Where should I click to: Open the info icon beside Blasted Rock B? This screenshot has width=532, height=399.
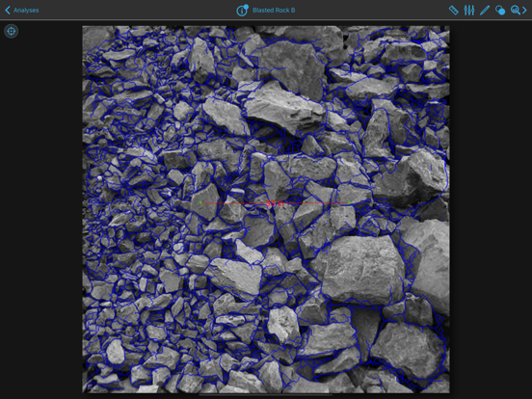click(x=242, y=11)
